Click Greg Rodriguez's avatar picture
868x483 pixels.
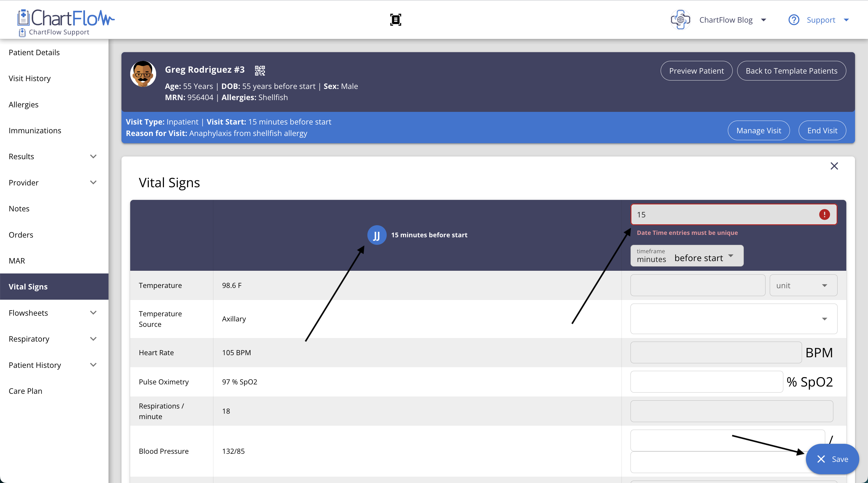tap(143, 74)
